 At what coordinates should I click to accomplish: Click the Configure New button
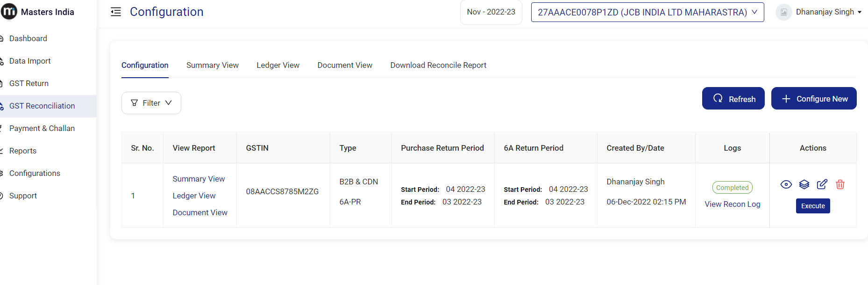point(813,99)
